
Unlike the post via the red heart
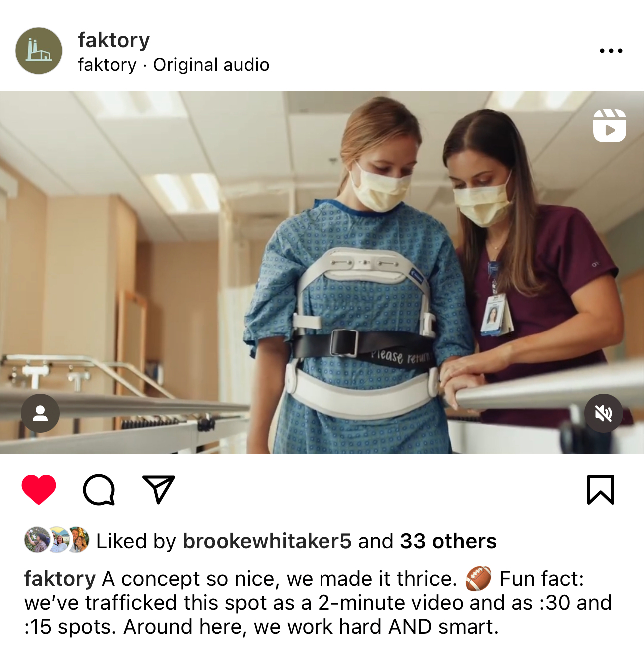coord(39,489)
